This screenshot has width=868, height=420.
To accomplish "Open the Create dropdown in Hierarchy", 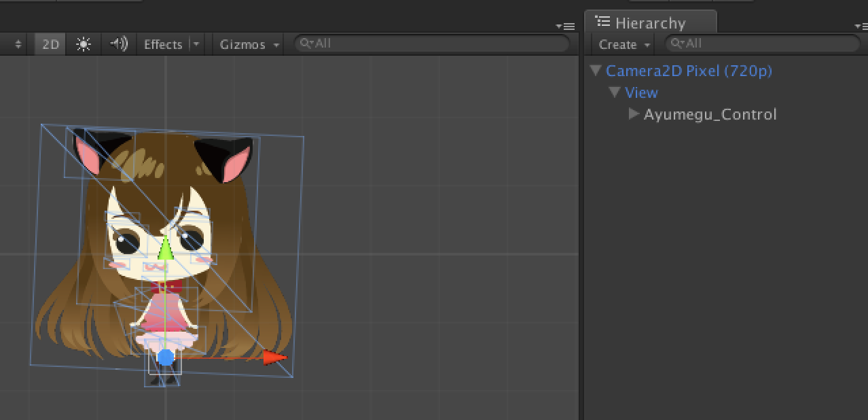I will point(624,44).
